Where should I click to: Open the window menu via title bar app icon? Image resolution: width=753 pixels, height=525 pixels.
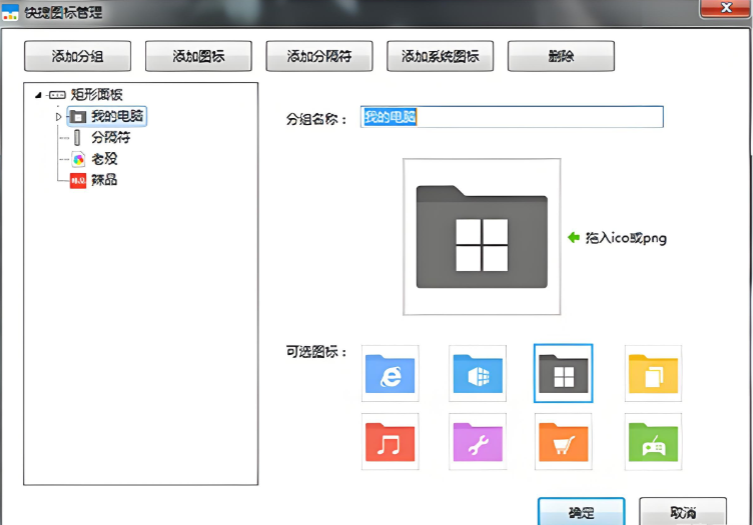pos(10,12)
